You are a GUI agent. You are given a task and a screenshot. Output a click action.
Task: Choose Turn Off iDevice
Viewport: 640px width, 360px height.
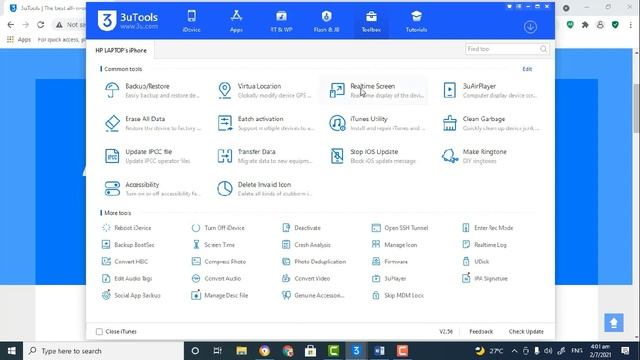pos(218,228)
